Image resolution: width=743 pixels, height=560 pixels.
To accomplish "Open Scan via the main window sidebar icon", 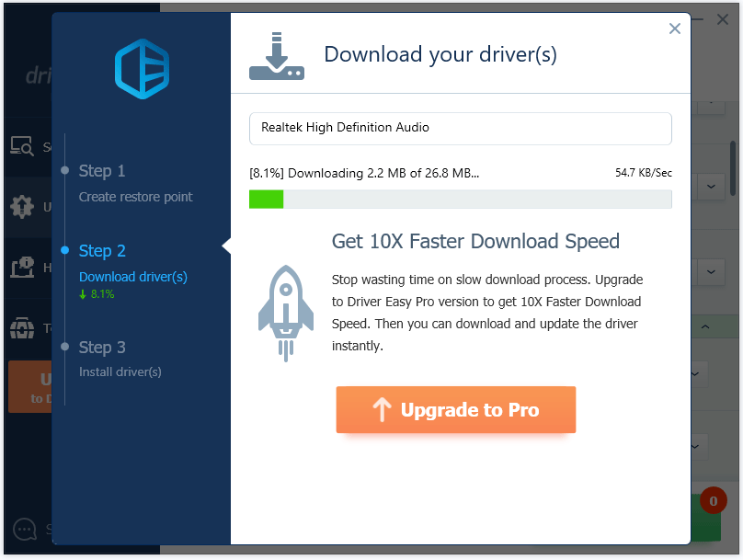I will click(22, 146).
